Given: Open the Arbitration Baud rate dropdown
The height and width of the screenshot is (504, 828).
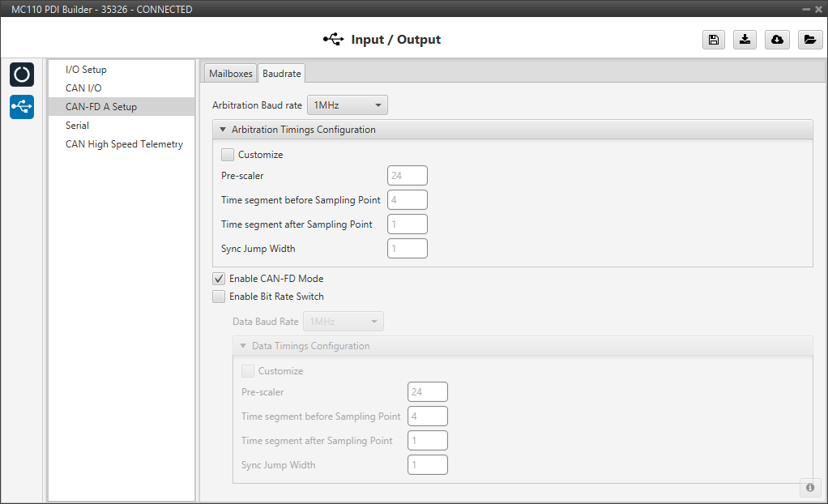Looking at the screenshot, I should tap(347, 105).
